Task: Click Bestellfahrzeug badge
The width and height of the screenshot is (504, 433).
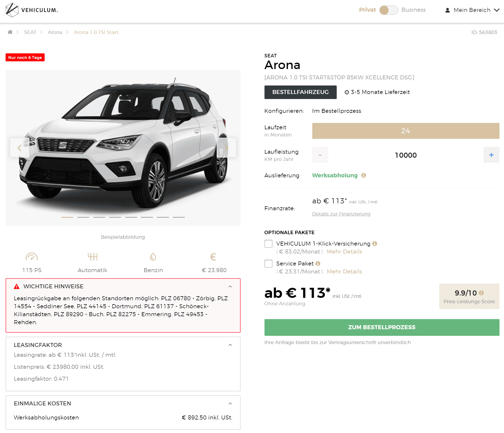Action: (301, 92)
